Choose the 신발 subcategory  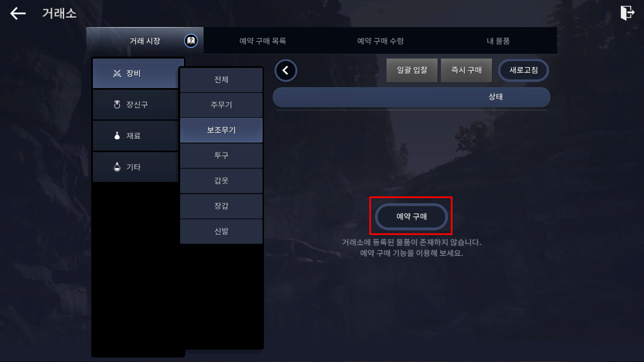click(221, 231)
